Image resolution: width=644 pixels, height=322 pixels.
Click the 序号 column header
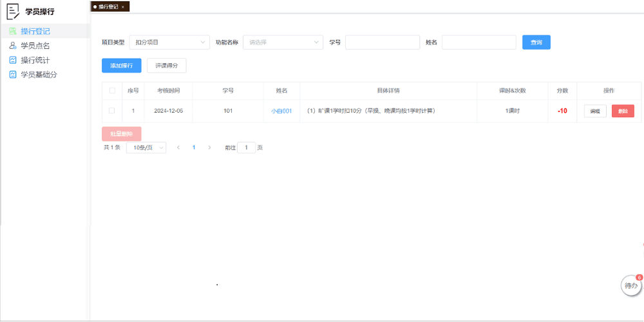133,91
